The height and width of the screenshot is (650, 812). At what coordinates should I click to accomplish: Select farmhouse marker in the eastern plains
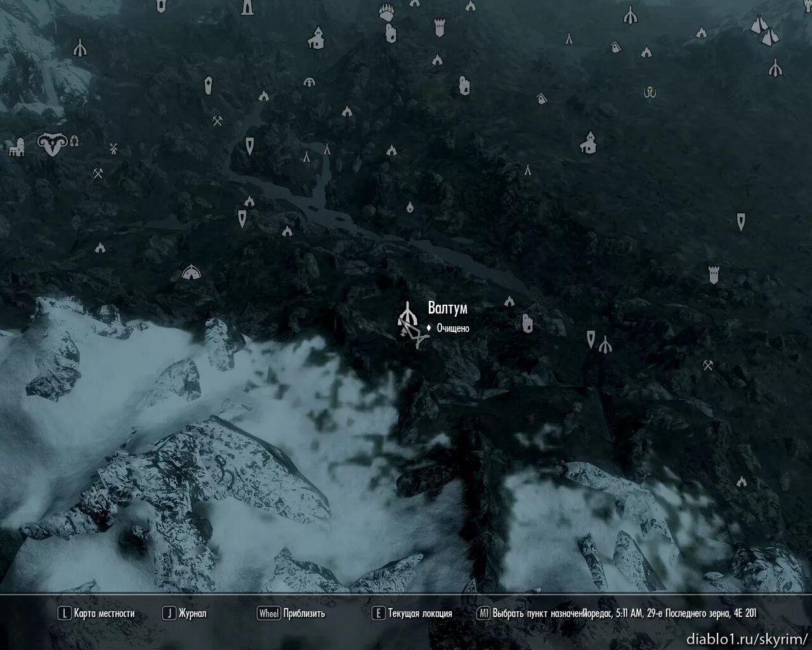pyautogui.click(x=589, y=143)
